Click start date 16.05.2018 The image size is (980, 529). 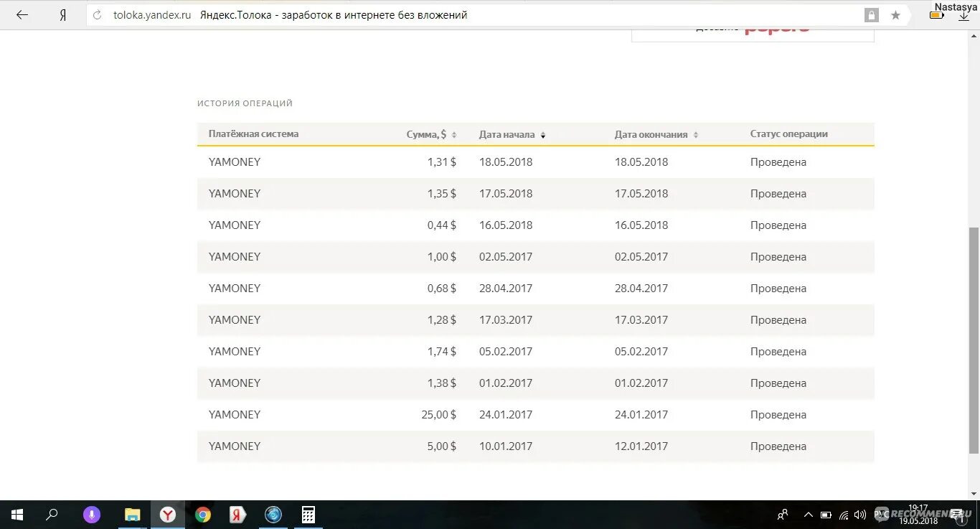tap(506, 225)
